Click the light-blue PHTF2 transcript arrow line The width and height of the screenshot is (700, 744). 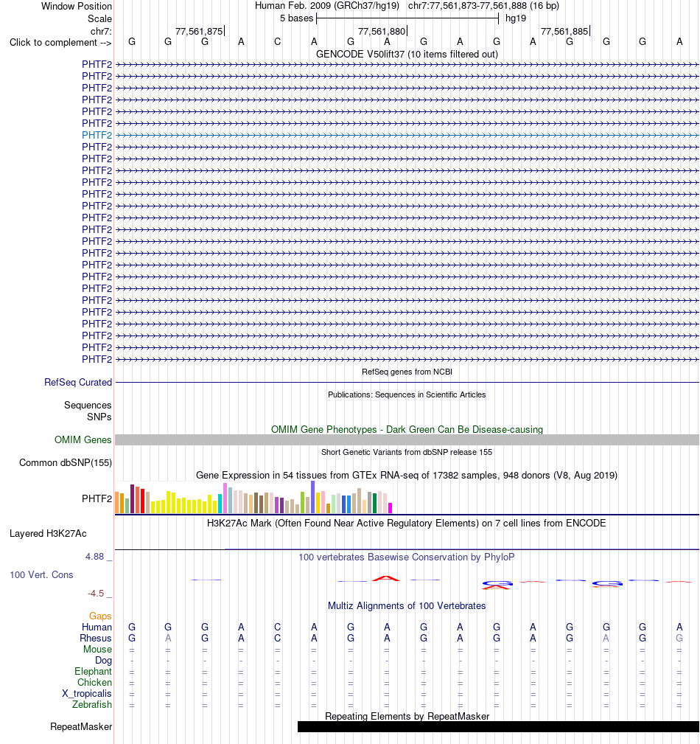(407, 135)
